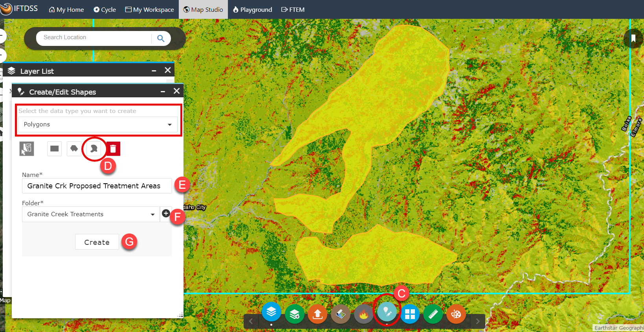This screenshot has height=332, width=644.
Task: Go to previous widget toolbar page
Action: click(x=251, y=321)
